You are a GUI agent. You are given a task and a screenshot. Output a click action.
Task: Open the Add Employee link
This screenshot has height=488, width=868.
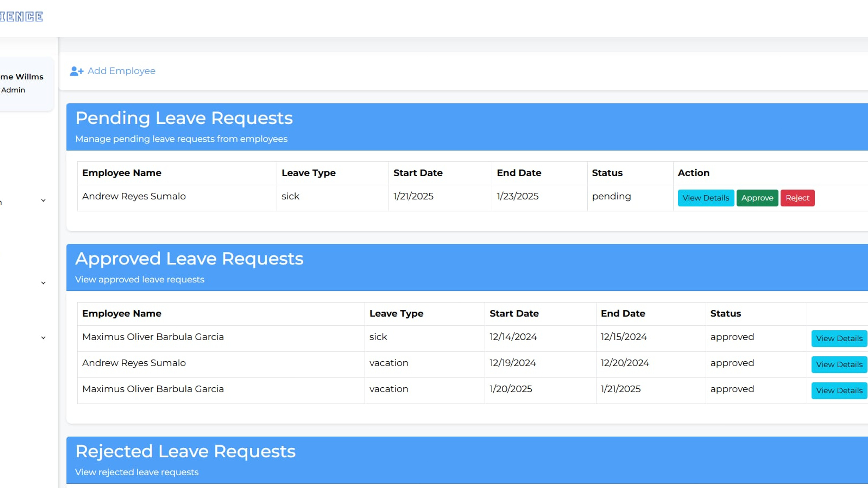[x=113, y=71]
